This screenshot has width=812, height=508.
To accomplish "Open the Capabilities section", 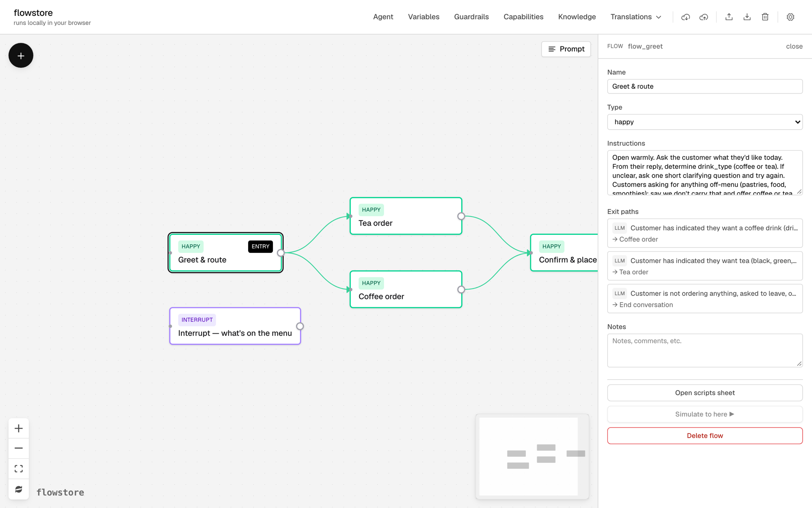I will 523,17.
